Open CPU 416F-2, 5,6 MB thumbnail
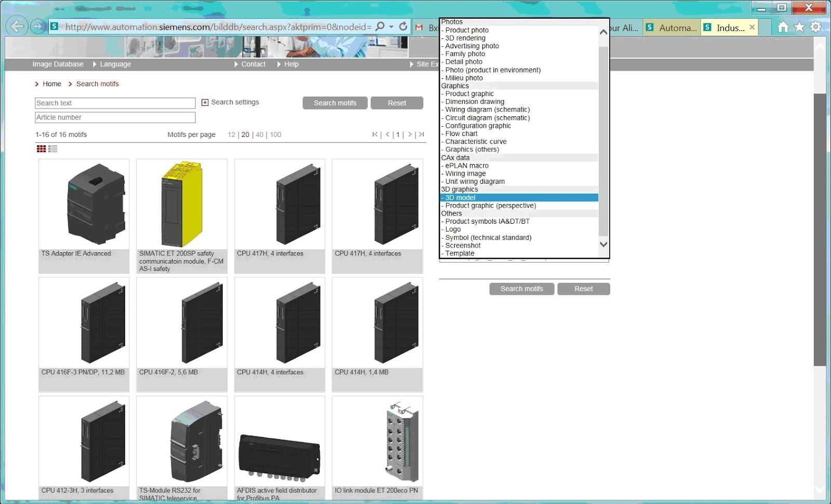831x504 pixels. pyautogui.click(x=182, y=322)
